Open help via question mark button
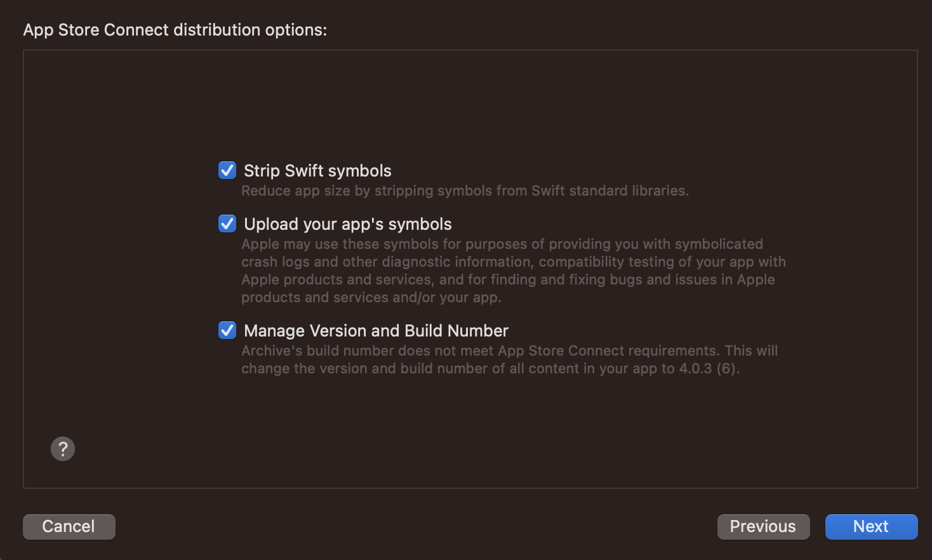 (63, 449)
